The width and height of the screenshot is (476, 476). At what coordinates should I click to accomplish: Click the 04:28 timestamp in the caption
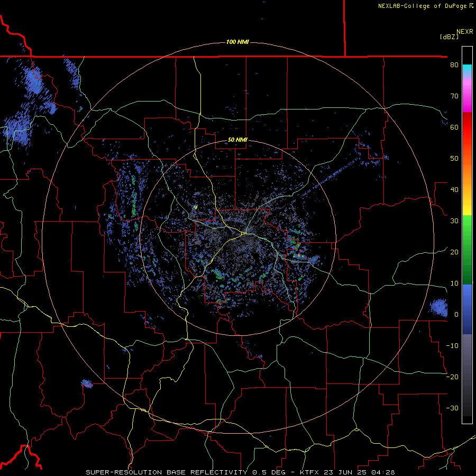pyautogui.click(x=384, y=472)
